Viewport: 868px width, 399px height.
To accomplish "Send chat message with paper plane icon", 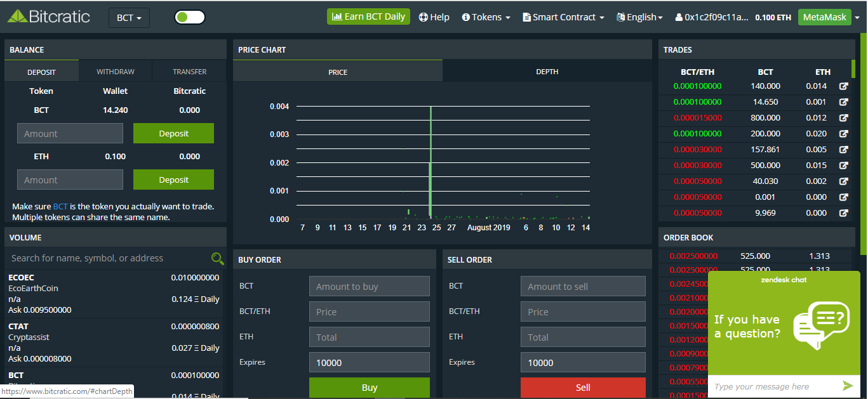I will [848, 386].
